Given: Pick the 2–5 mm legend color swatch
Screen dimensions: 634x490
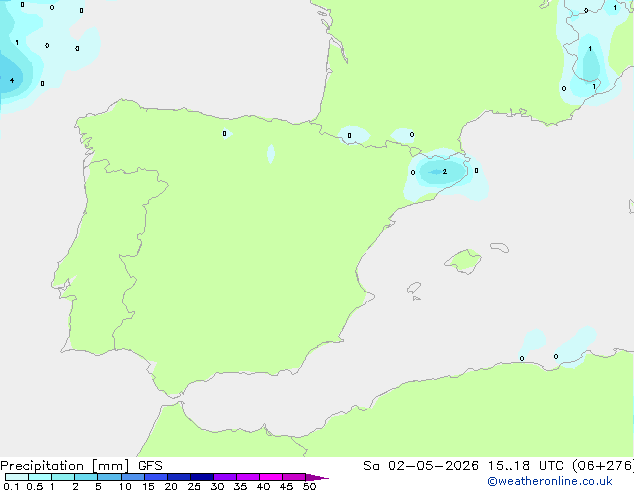Looking at the screenshot, I should click(x=86, y=477).
